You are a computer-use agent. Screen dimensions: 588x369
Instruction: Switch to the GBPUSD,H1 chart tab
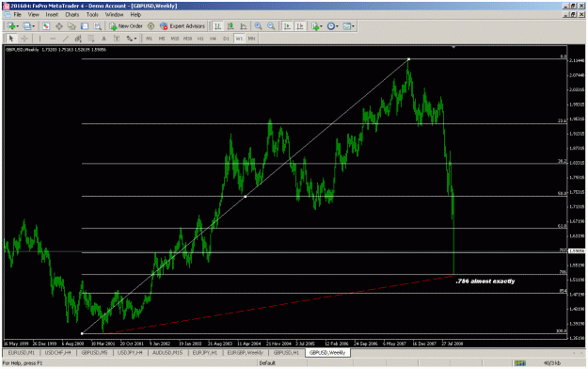point(286,353)
